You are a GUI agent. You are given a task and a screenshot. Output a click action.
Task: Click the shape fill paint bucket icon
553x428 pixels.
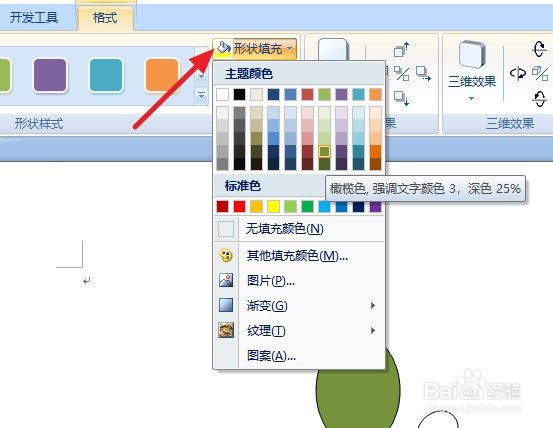(x=223, y=48)
